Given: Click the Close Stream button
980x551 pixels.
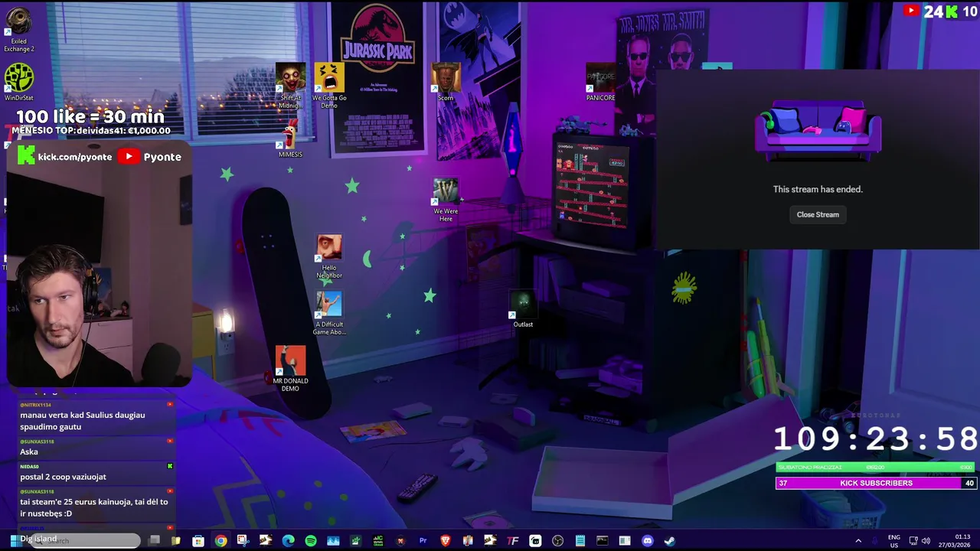Looking at the screenshot, I should (818, 214).
